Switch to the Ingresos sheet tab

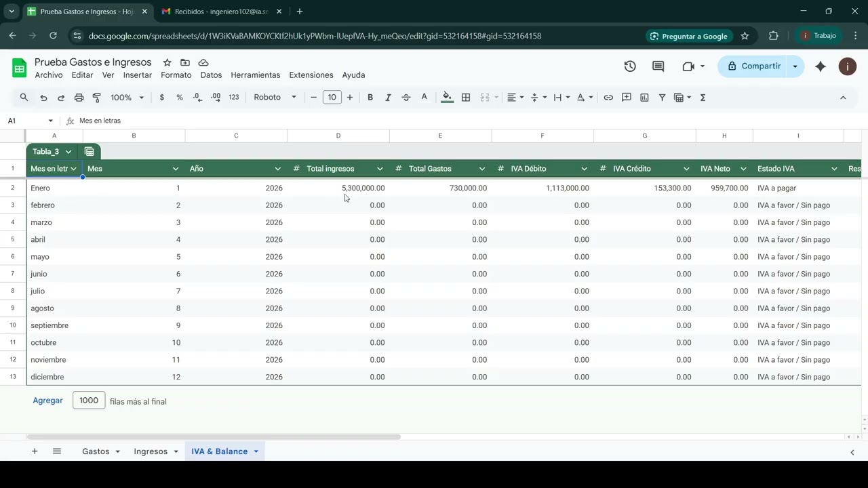tap(156, 451)
